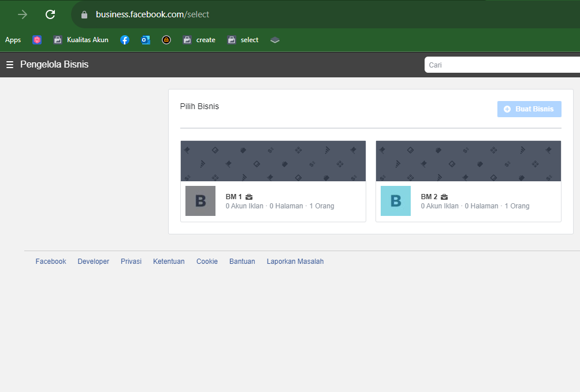Image resolution: width=580 pixels, height=392 pixels.
Task: Open the Facebook footer link
Action: pos(51,262)
